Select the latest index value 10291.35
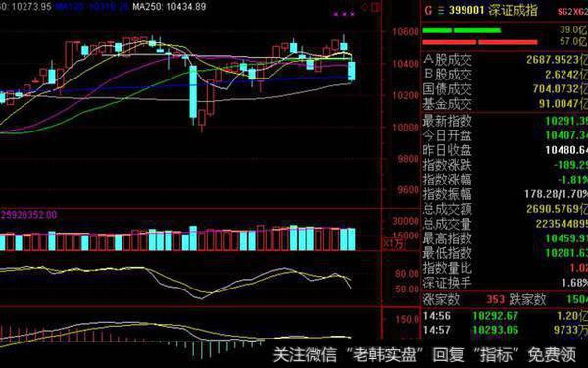 tap(566, 121)
